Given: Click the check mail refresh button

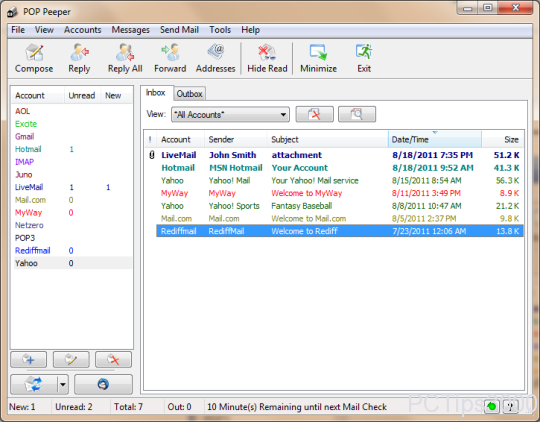Looking at the screenshot, I should pos(33,384).
